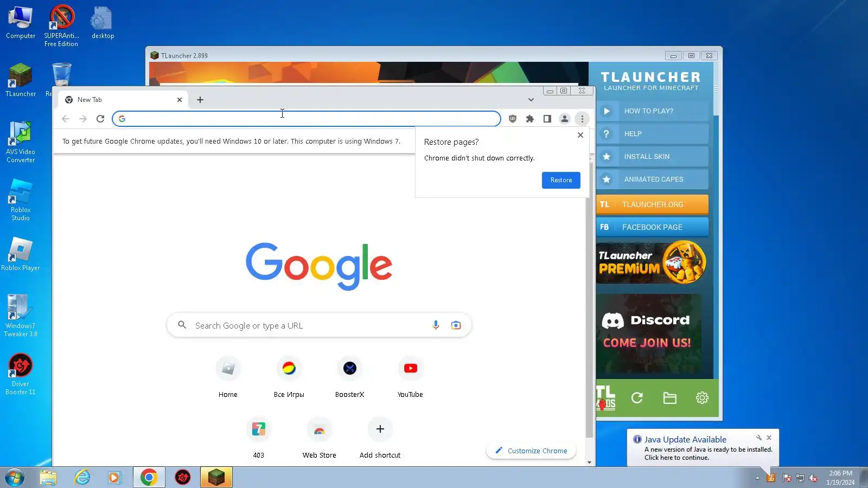
Task: Click Add shortcut
Action: (380, 438)
